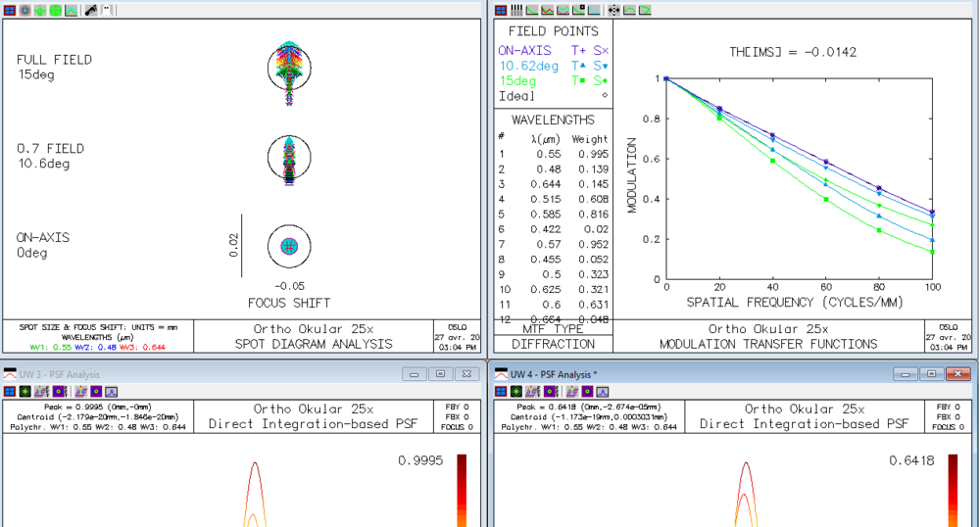The width and height of the screenshot is (980, 527).
Task: Click the SPOT DIAGRAM ANALYSIS title text
Action: 314,344
